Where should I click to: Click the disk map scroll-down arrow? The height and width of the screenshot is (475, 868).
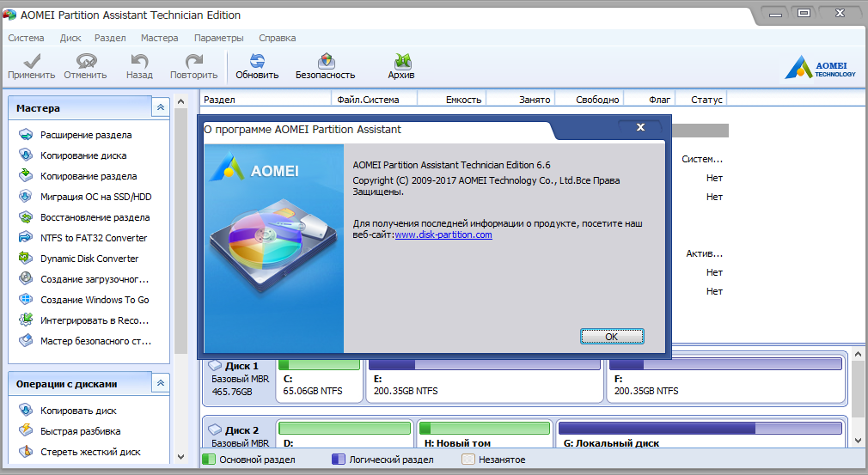(858, 441)
